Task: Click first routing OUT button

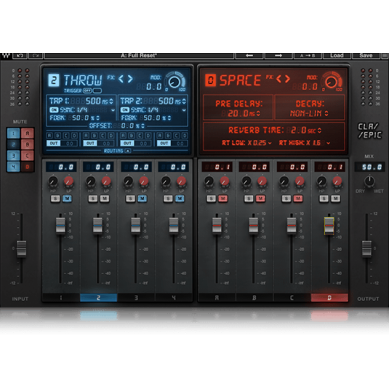Action: 54,143
